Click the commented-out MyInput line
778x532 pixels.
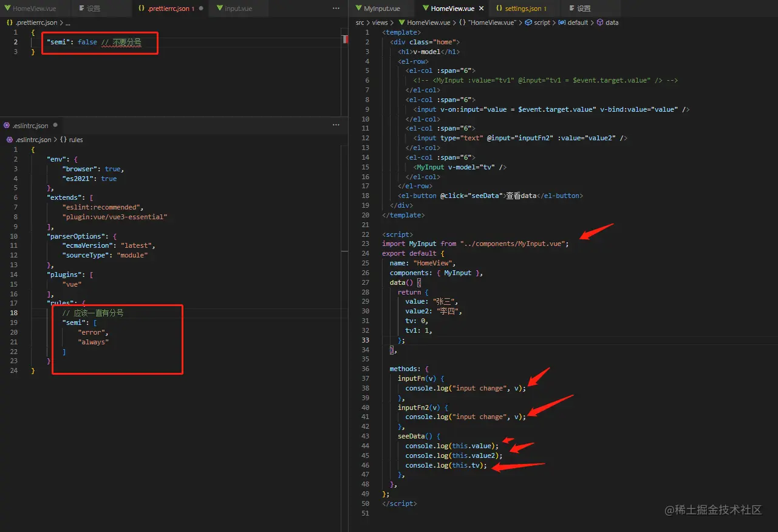(545, 80)
